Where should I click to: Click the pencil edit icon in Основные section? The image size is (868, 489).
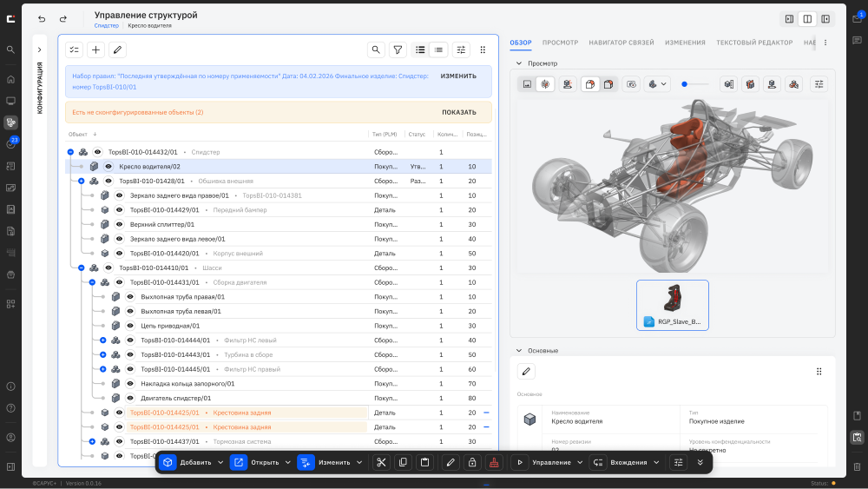point(527,372)
